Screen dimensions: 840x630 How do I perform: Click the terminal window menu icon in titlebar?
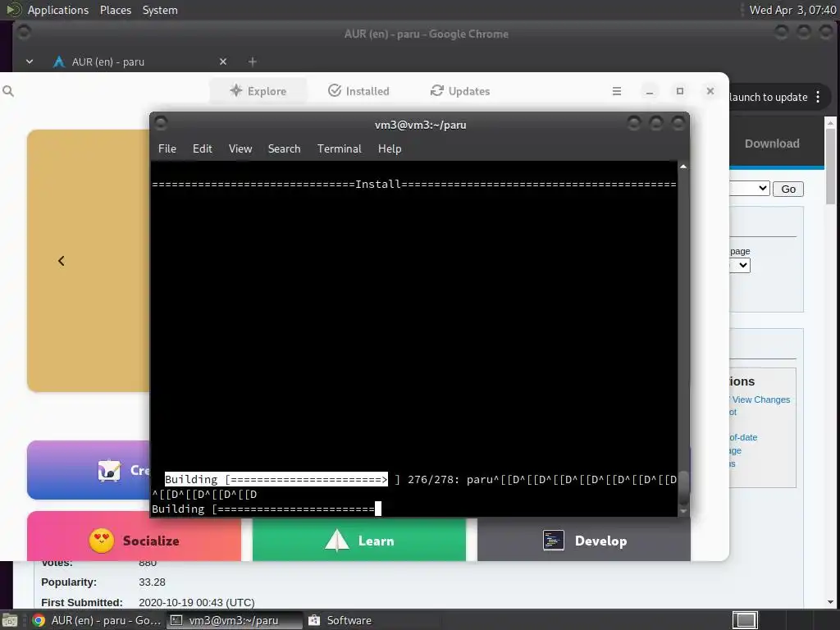click(161, 124)
